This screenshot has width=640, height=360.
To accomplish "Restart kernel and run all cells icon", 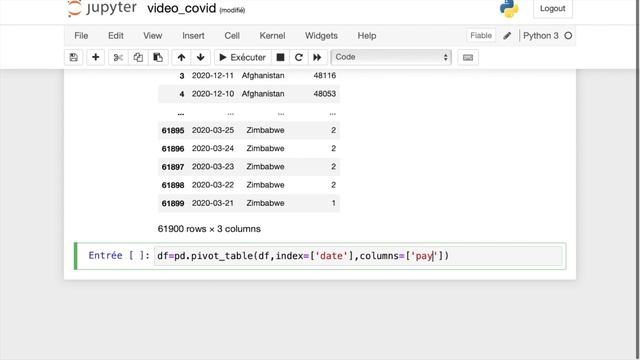I will 317,57.
